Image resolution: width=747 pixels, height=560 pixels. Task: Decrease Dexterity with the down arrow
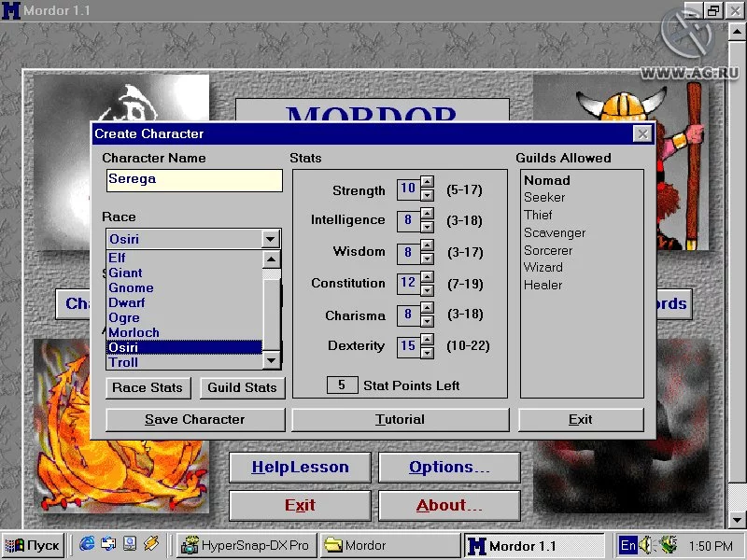[428, 353]
